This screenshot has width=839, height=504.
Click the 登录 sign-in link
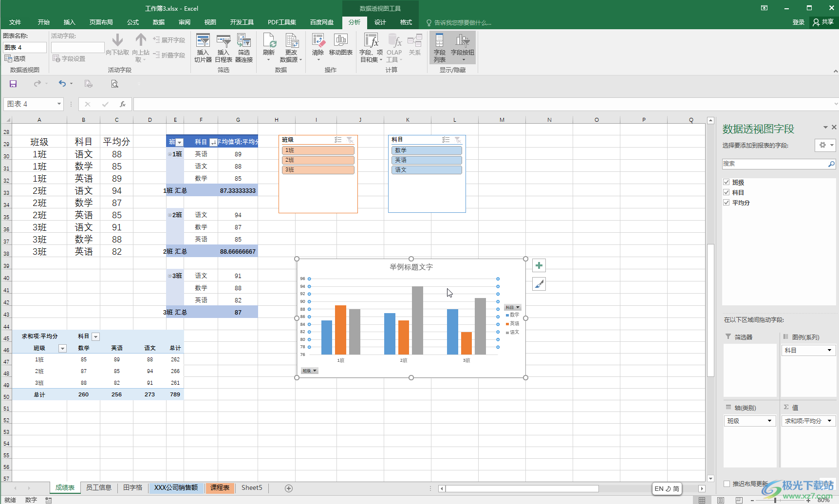tap(799, 22)
